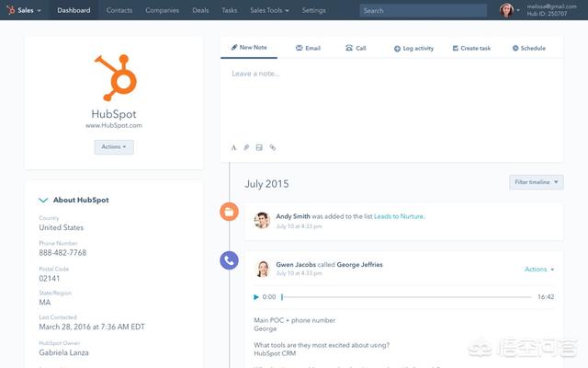Open the call entry Actions dropdown
The width and height of the screenshot is (588, 368).
coord(539,270)
